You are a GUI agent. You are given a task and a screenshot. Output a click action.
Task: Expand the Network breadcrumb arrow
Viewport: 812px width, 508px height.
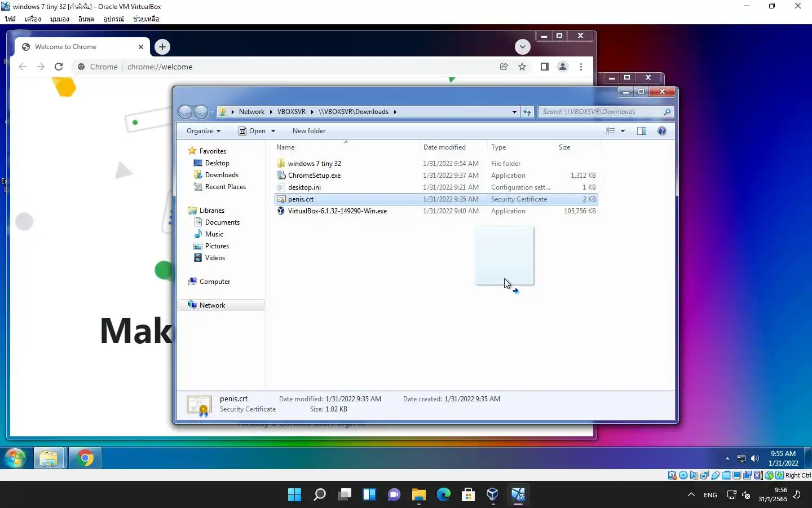[271, 112]
